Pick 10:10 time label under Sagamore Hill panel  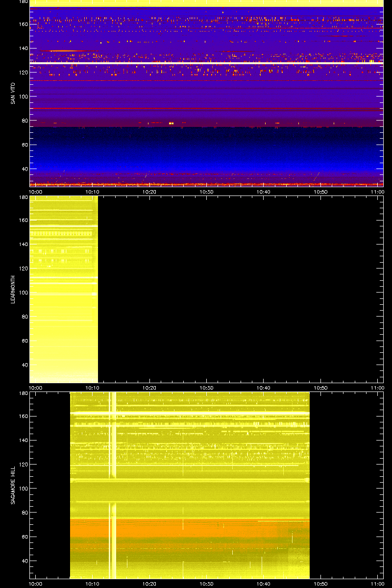click(x=93, y=584)
